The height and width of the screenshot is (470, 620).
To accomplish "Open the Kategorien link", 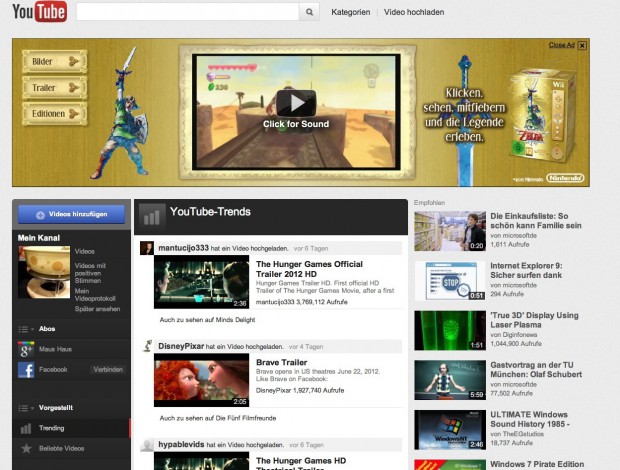I will (351, 12).
